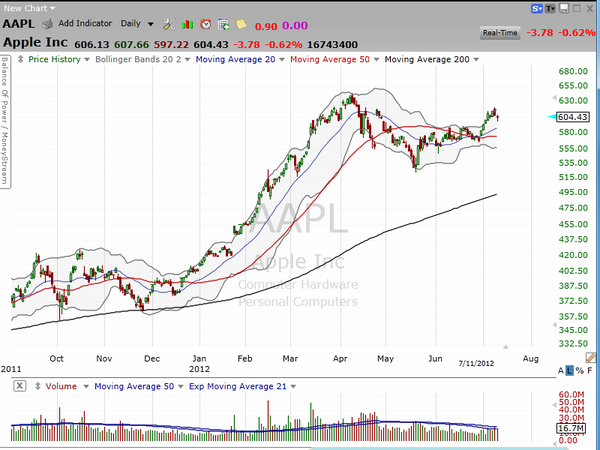Click the AAPL ticker symbol text
This screenshot has height=450, width=600.
click(18, 24)
